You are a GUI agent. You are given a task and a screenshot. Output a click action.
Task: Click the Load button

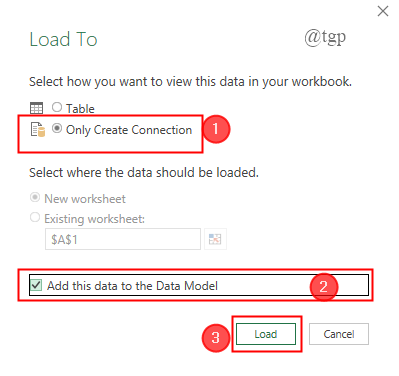click(266, 334)
